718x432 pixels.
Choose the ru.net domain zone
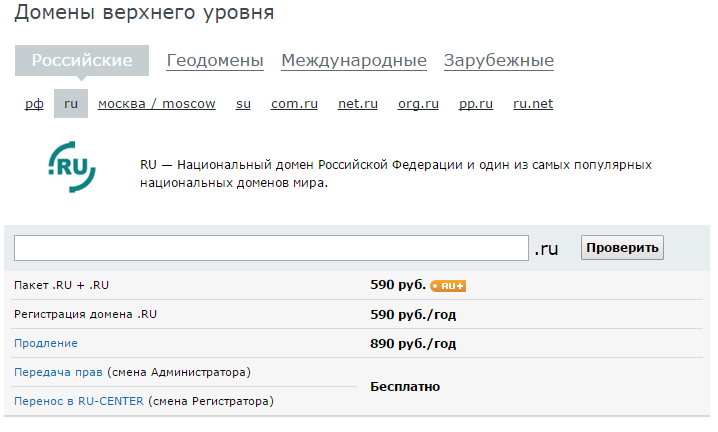tap(533, 104)
